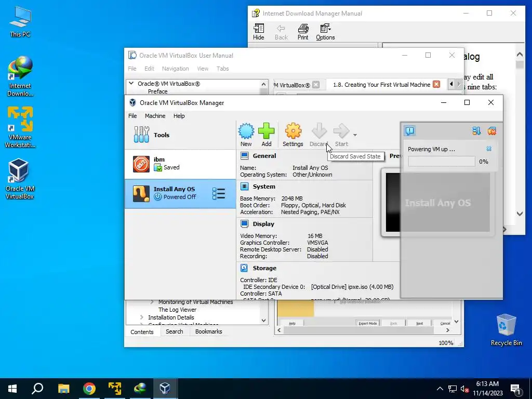Viewport: 532px width, 399px height.
Task: Click the keep finished progresses icon
Action: 476,131
